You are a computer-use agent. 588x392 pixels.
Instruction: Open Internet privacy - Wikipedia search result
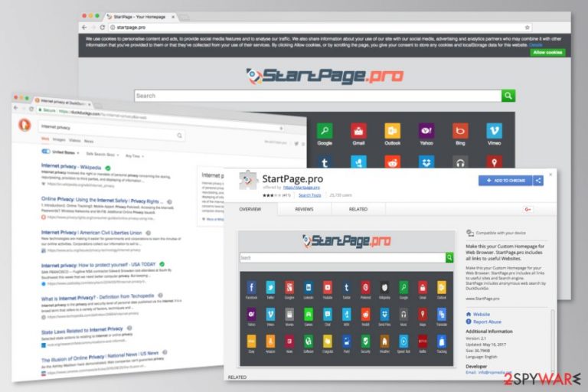[71, 166]
